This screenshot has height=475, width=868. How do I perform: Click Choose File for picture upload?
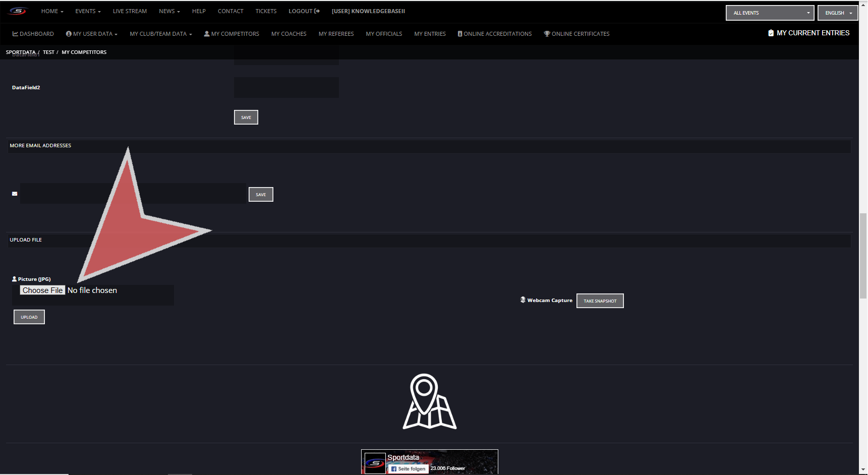tap(42, 290)
